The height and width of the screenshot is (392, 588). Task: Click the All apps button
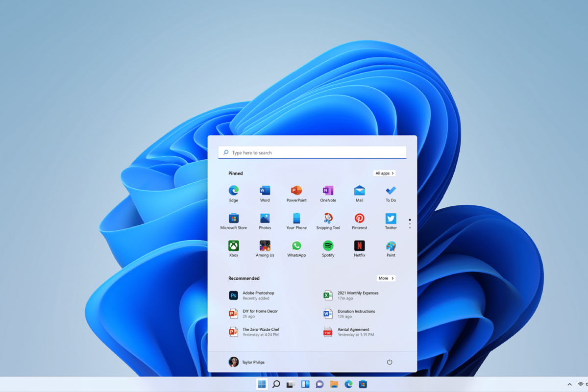point(385,173)
